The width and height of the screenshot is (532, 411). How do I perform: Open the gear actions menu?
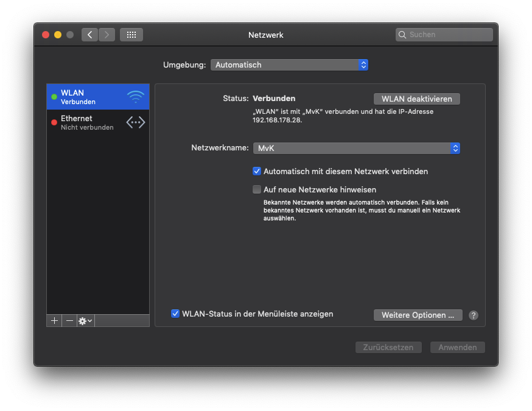click(85, 320)
